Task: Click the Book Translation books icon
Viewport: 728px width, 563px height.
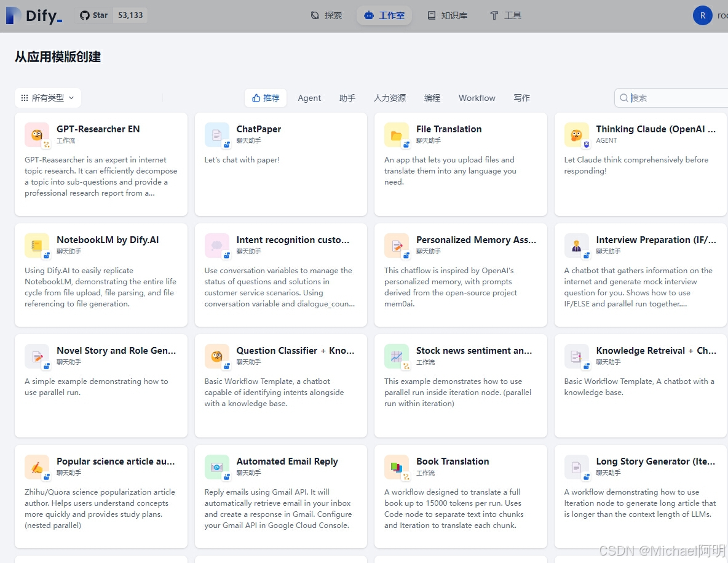Action: tap(397, 467)
